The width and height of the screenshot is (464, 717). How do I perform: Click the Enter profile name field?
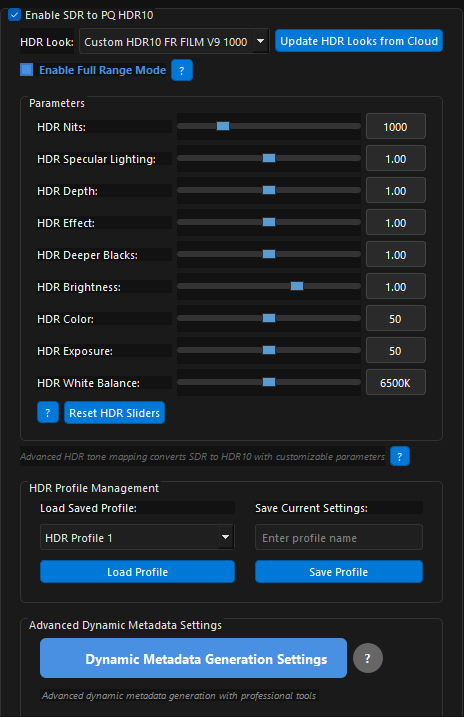[x=339, y=537]
